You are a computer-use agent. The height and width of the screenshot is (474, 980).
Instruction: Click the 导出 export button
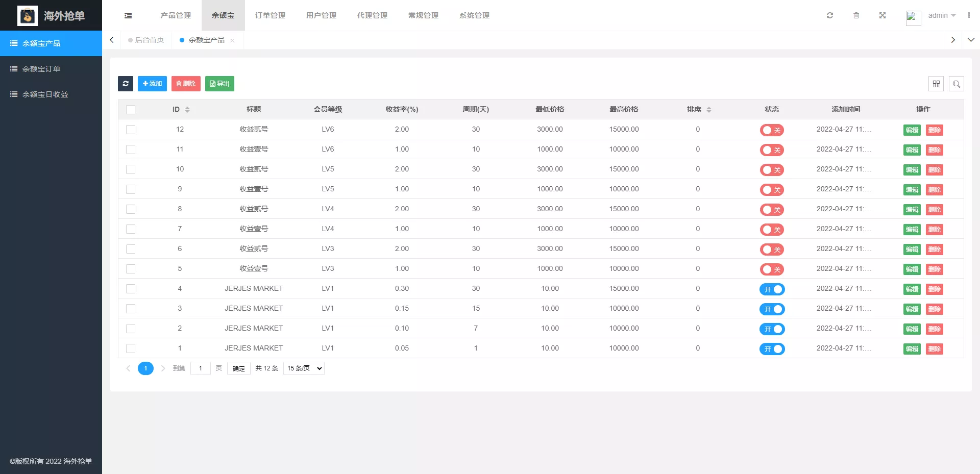(x=219, y=83)
